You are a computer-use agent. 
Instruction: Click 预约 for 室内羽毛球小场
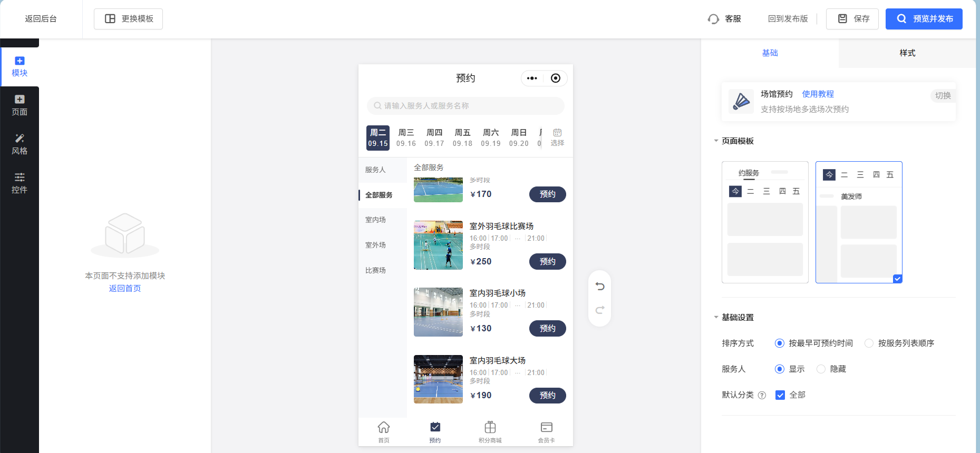pos(547,329)
